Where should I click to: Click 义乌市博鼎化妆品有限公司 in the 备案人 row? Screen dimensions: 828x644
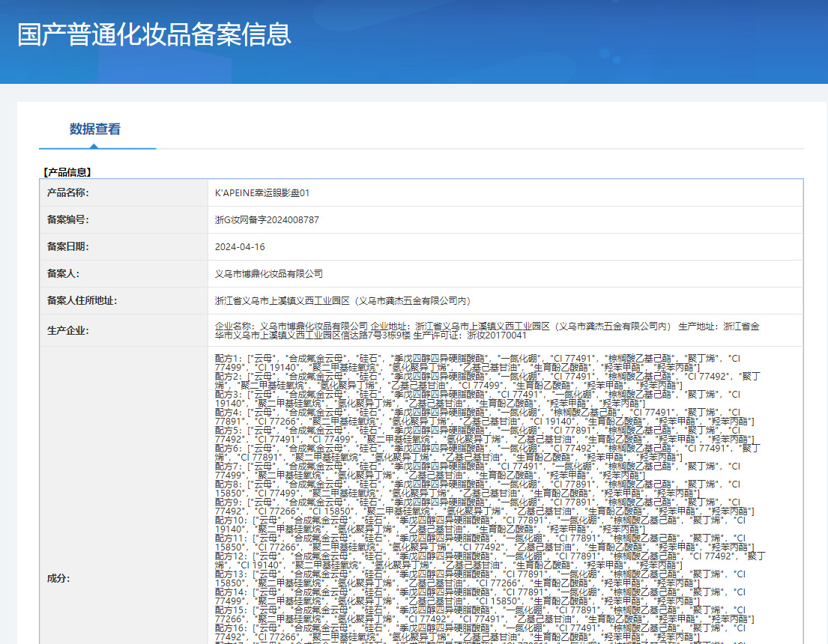[x=269, y=273]
